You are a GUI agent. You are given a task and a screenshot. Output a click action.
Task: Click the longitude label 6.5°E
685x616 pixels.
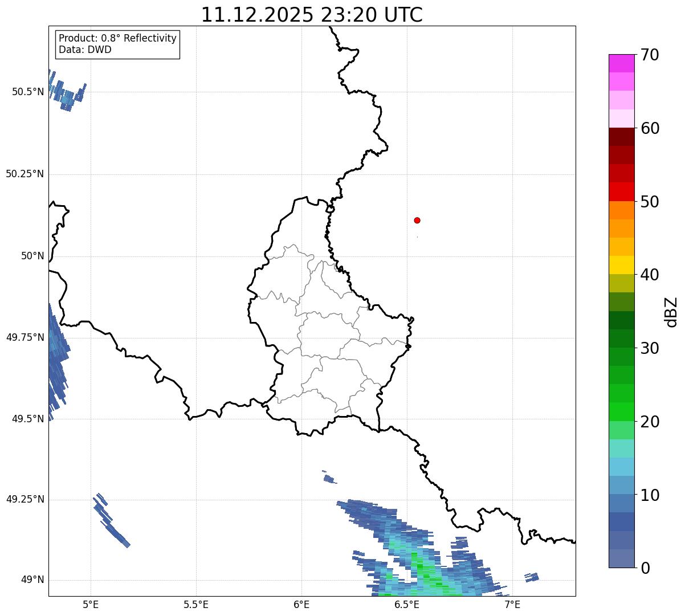407,604
